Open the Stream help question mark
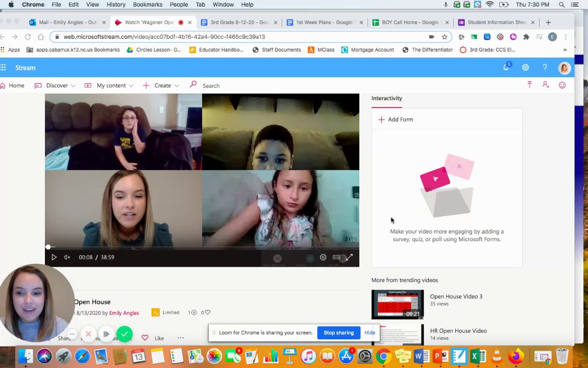The image size is (588, 368). (x=545, y=67)
